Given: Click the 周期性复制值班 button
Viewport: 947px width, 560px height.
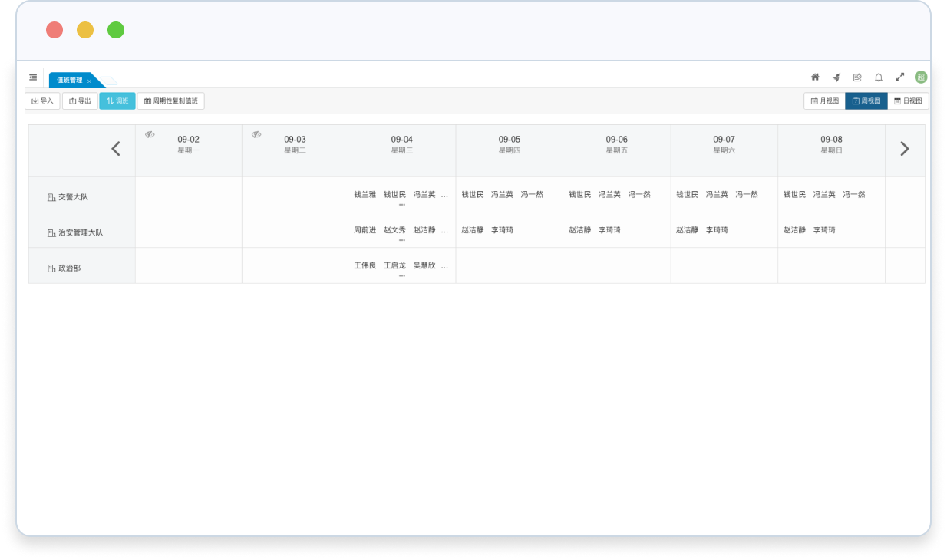Looking at the screenshot, I should point(170,101).
